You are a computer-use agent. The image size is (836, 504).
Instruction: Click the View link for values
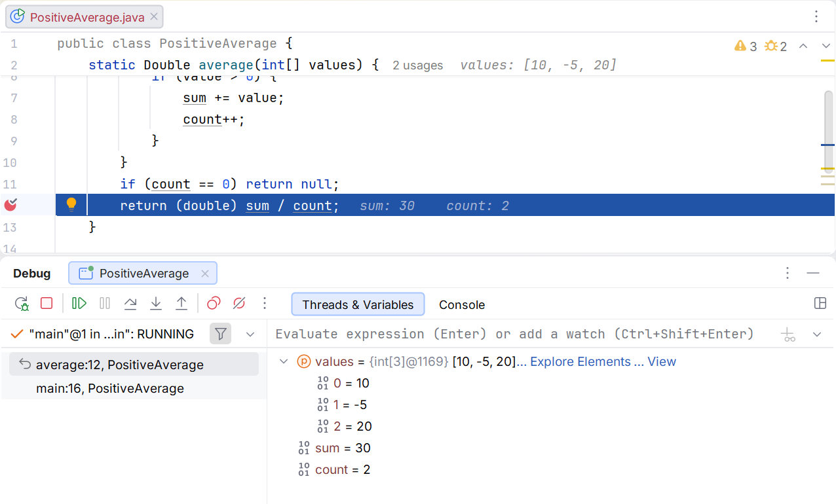coord(662,361)
